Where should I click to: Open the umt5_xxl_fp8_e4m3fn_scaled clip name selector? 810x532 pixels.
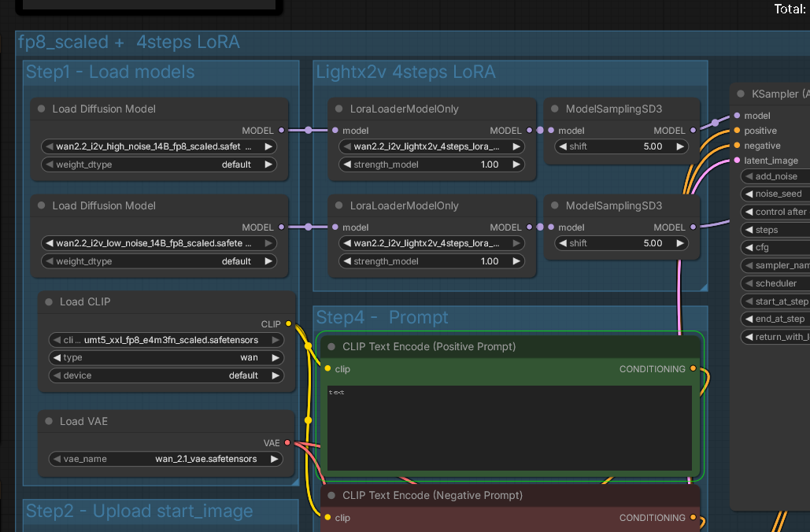[166, 341]
